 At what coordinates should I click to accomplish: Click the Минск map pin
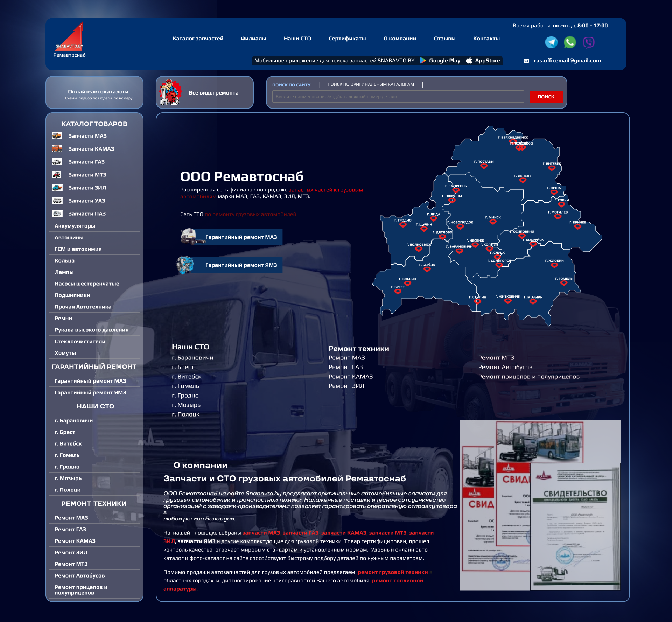493,222
